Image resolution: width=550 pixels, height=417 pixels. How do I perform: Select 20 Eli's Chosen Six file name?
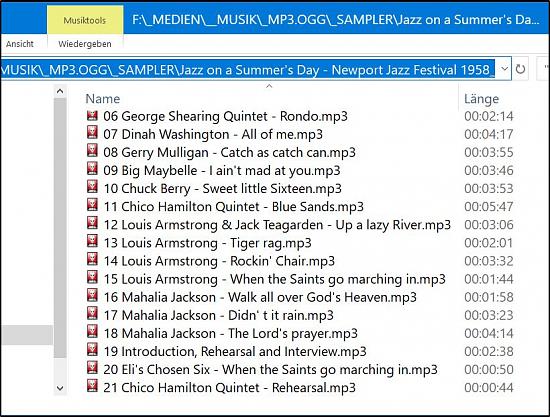click(x=270, y=370)
